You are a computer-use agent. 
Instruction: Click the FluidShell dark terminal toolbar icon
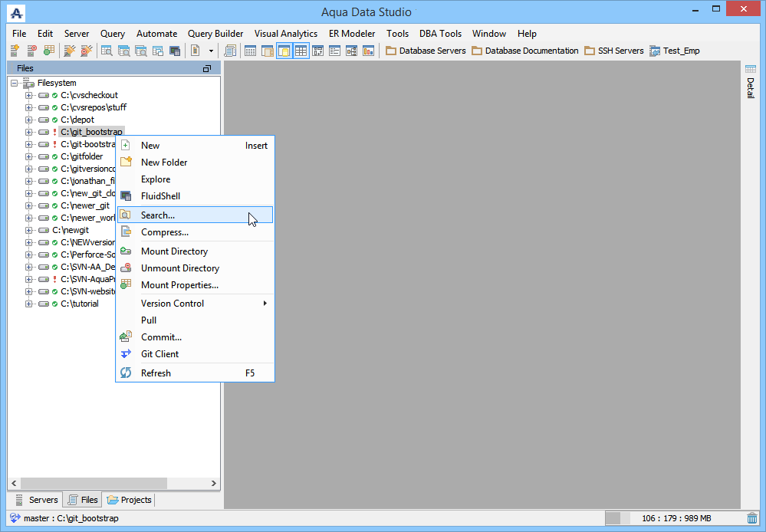coord(174,51)
